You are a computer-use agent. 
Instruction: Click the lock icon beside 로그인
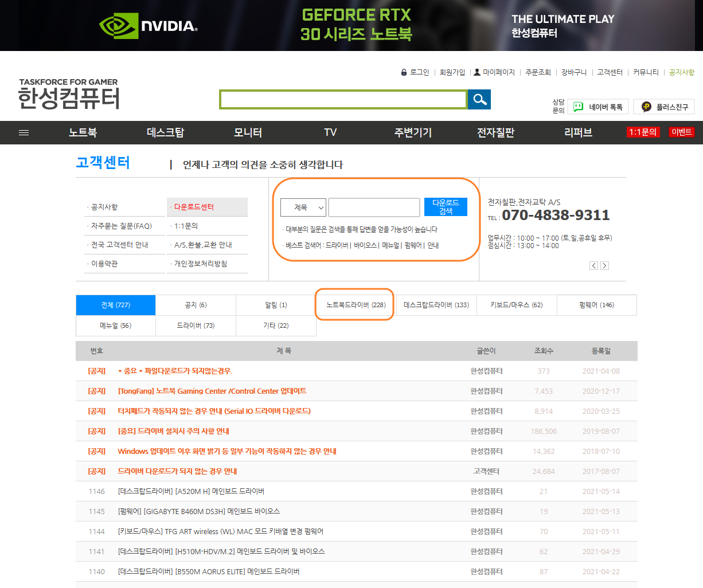tap(403, 72)
